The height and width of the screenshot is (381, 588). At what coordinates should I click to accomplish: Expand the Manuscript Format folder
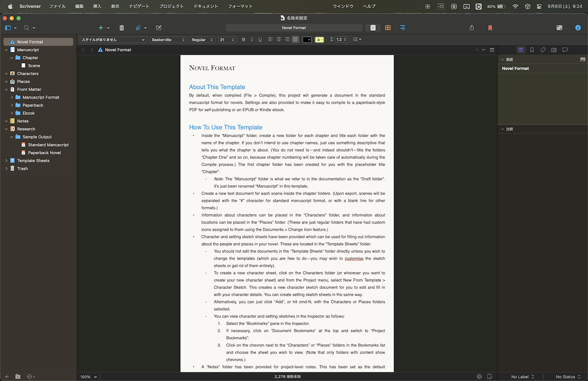point(12,97)
